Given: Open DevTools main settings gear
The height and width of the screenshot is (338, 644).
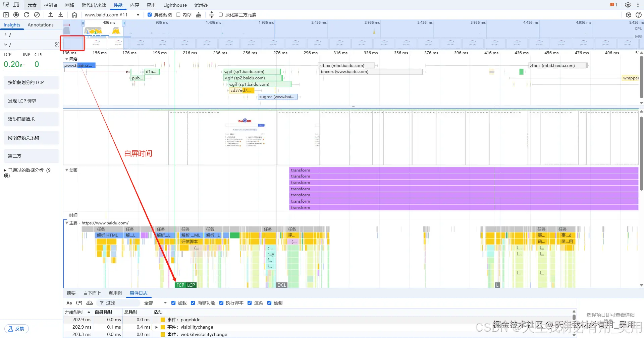Looking at the screenshot, I should [628, 5].
